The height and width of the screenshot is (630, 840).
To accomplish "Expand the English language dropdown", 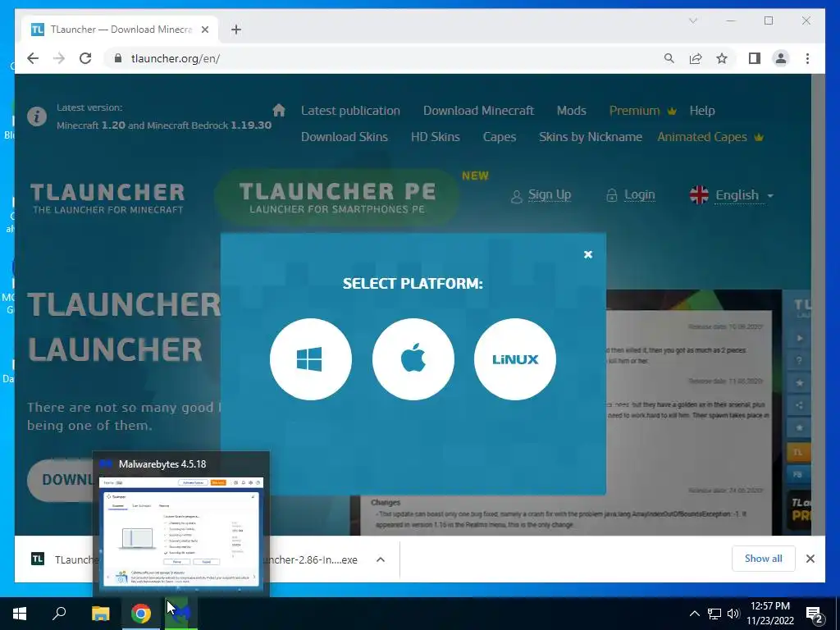I will pos(732,195).
